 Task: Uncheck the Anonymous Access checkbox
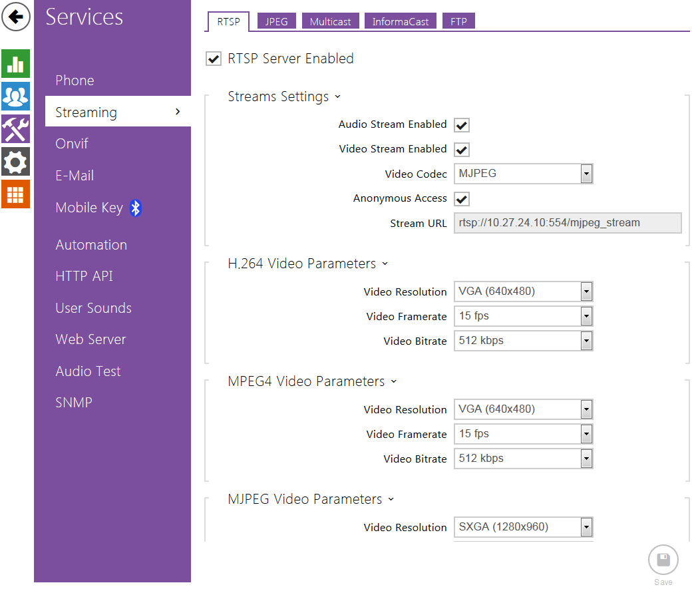(462, 199)
